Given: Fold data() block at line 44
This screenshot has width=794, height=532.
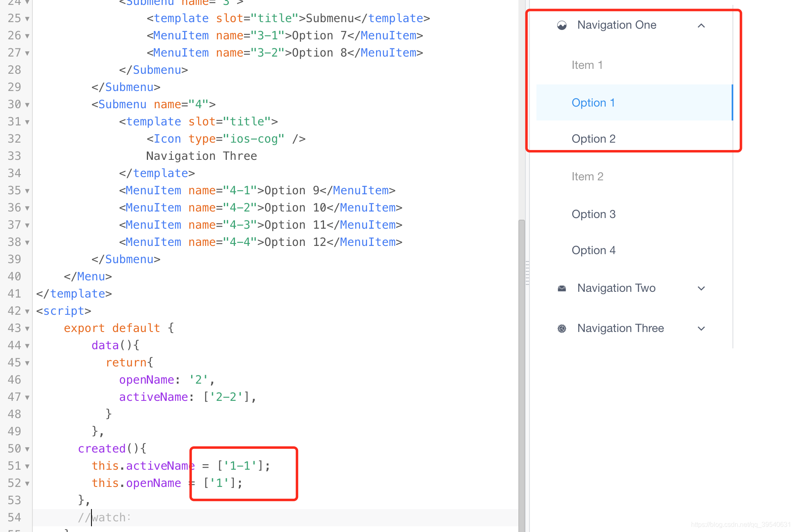Looking at the screenshot, I should coord(27,346).
